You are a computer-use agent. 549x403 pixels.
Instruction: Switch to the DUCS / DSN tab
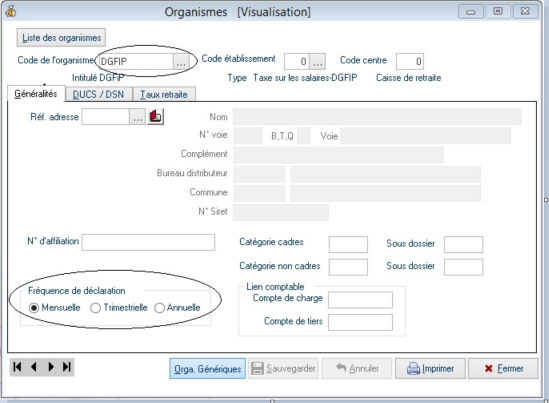[98, 95]
